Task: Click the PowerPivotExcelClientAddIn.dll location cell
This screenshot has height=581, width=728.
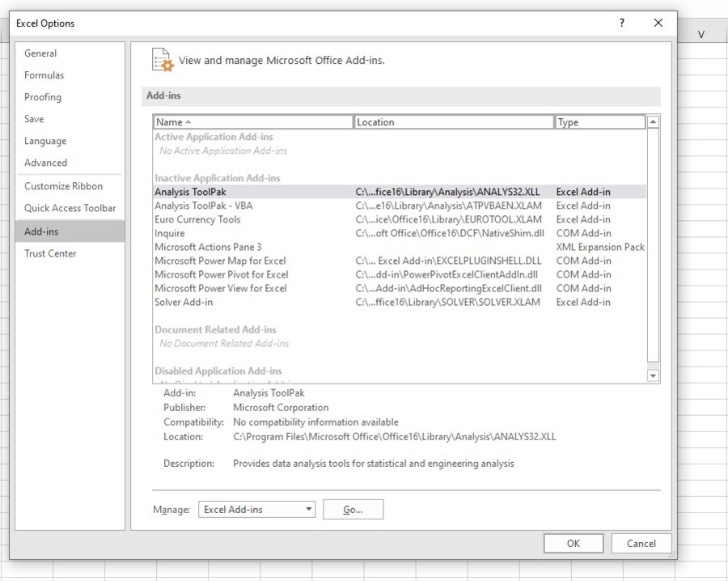Action: pyautogui.click(x=447, y=274)
